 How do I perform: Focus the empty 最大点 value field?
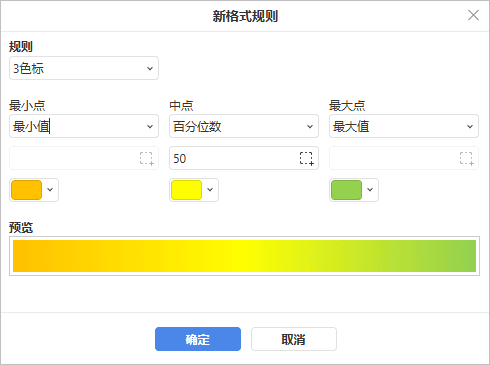[x=404, y=158]
